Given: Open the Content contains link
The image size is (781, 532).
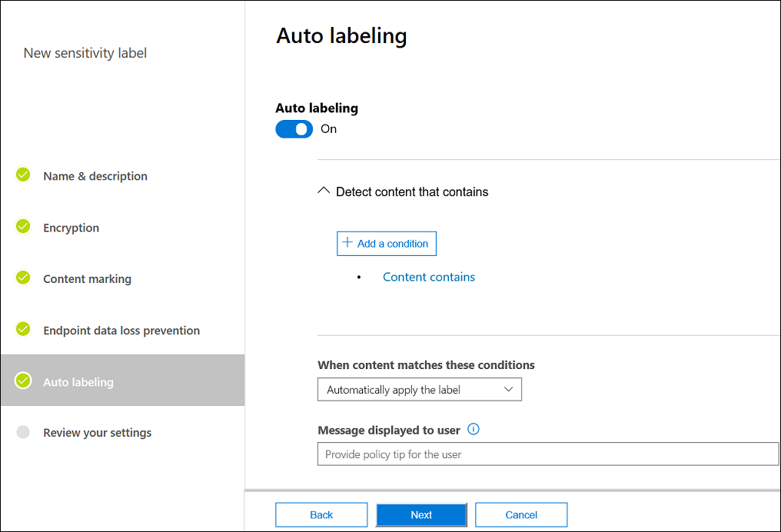Looking at the screenshot, I should [429, 277].
